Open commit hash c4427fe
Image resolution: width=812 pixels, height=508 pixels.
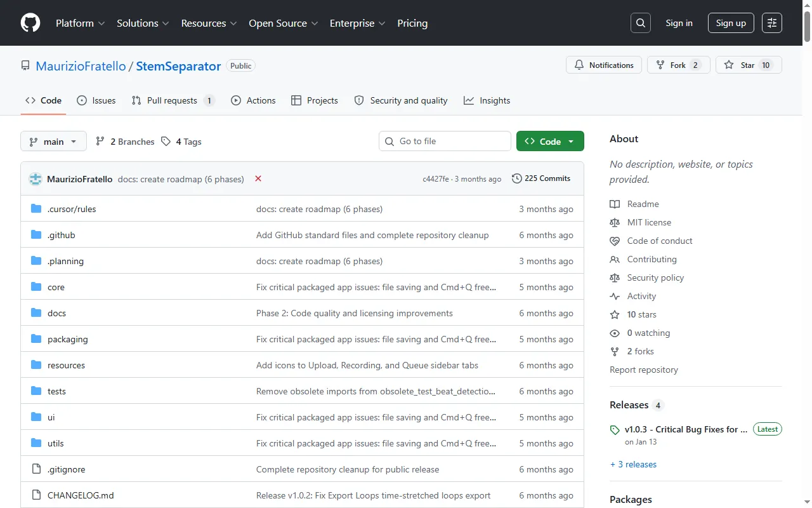pyautogui.click(x=436, y=179)
